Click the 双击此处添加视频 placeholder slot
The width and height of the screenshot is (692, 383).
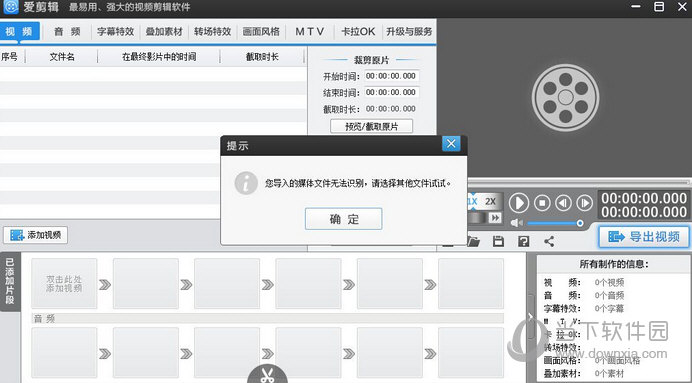pos(64,284)
